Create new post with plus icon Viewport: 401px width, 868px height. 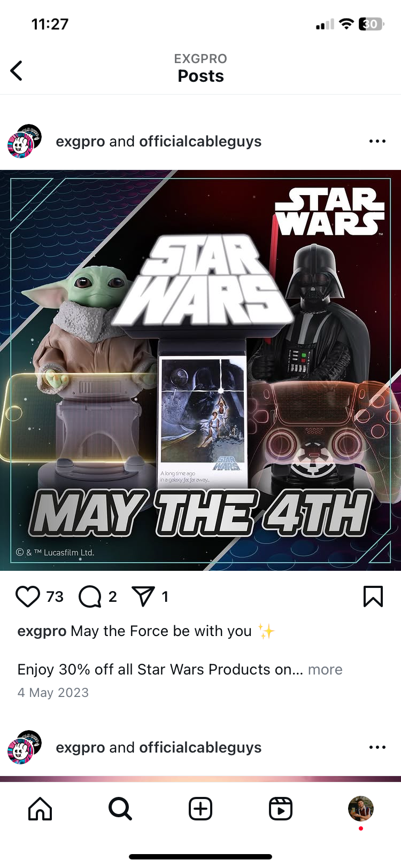pyautogui.click(x=200, y=809)
